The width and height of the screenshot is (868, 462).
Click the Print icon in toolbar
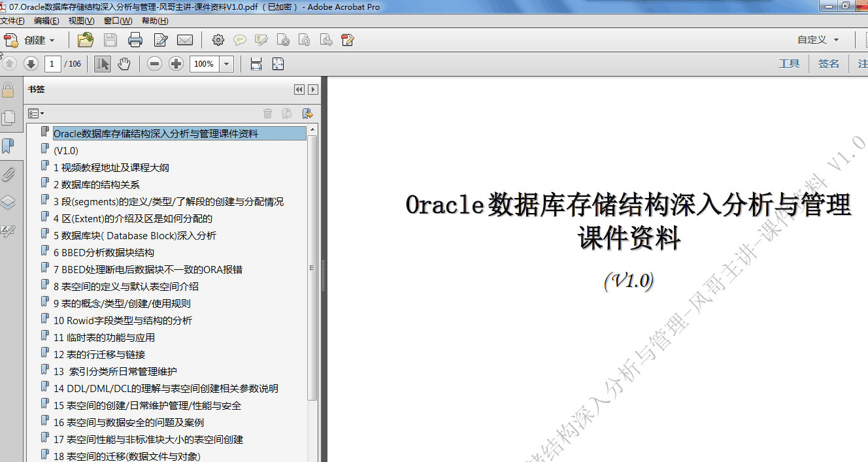(x=135, y=40)
